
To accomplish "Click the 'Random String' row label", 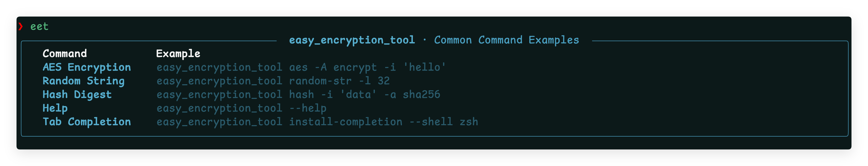I will (x=84, y=81).
